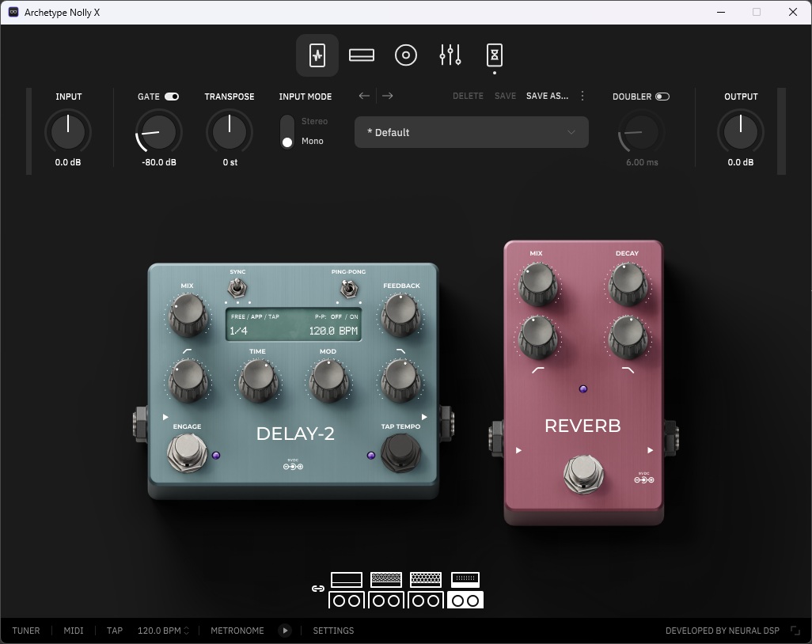The height and width of the screenshot is (644, 812).
Task: Enable the DOUBLER switch
Action: coord(662,97)
